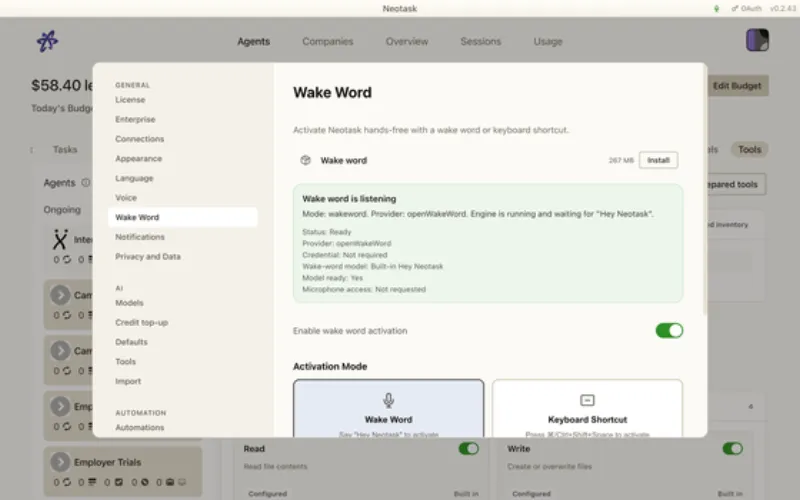Screen dimensions: 800x500
Task: Open Credit top-up settings
Action: click(x=142, y=322)
